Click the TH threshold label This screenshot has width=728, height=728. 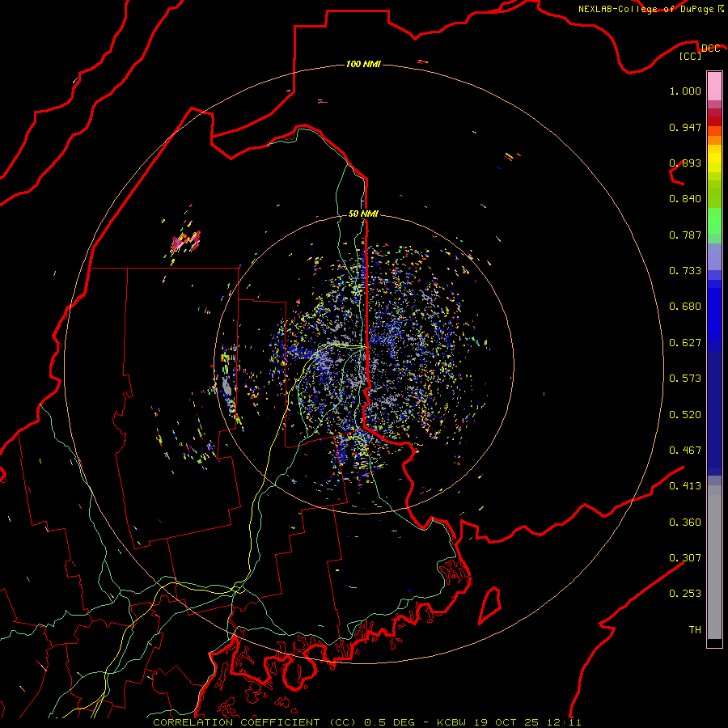point(695,630)
